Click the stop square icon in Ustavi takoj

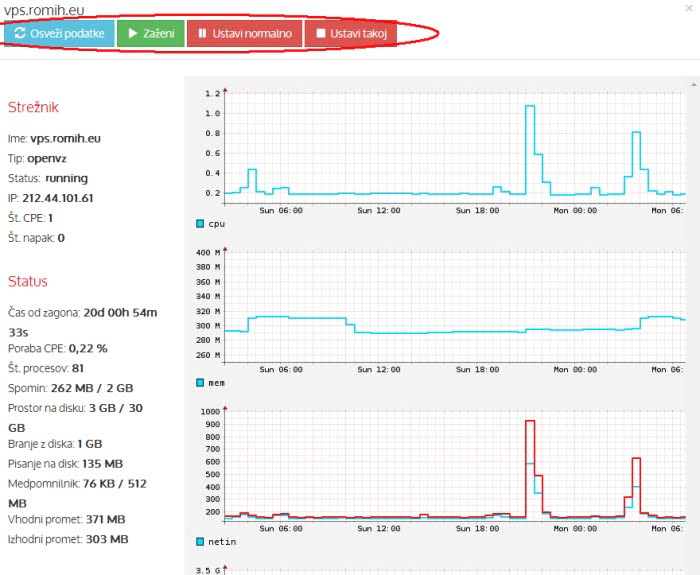(x=321, y=33)
